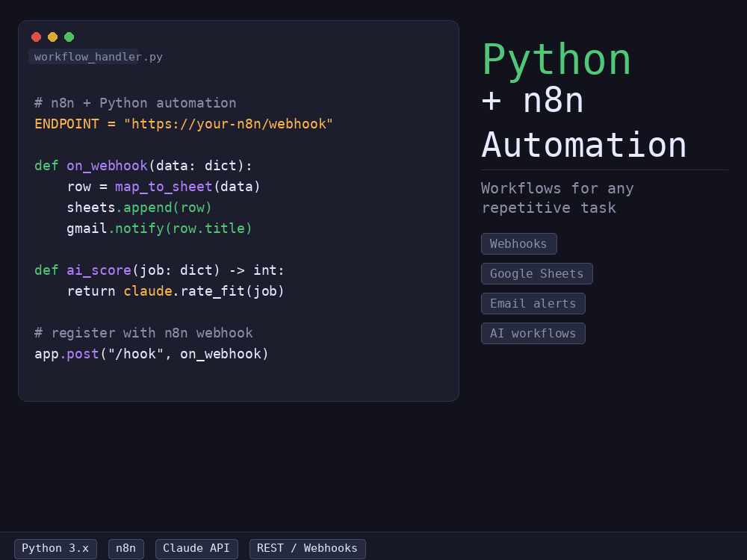This screenshot has width=747, height=560.
Task: Click the 'Automation' heading word
Action: 584,145
